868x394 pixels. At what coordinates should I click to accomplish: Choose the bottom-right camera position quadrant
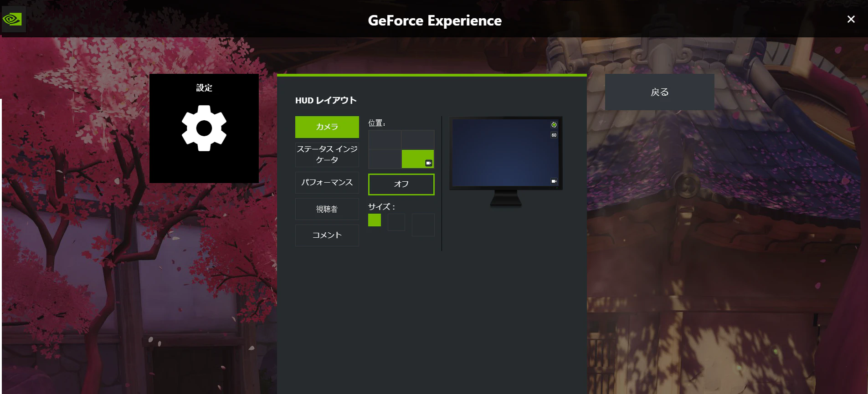[418, 159]
